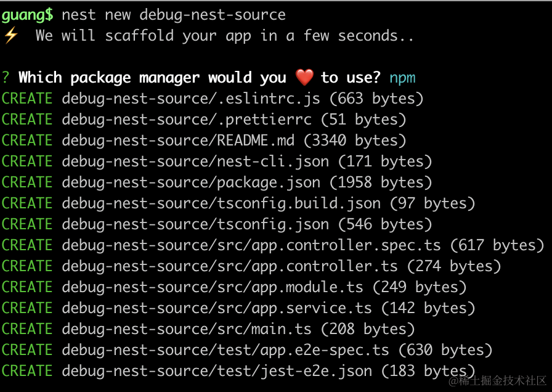Viewport: 552px width, 392px height.
Task: Open the package.json file path
Action: 191,182
